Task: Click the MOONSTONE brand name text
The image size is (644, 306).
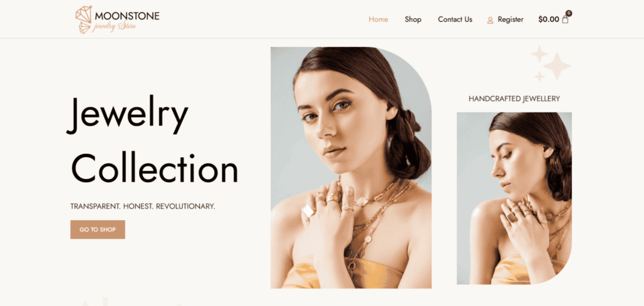Action: pos(127,16)
